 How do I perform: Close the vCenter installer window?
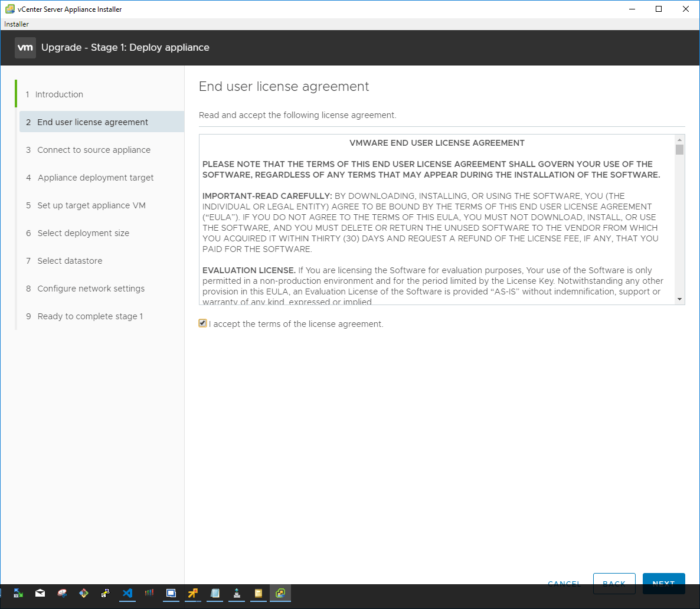point(686,9)
